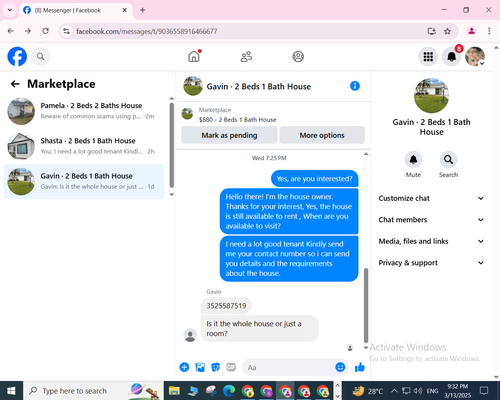The height and width of the screenshot is (400, 500).
Task: Show hidden system tray icons
Action: tap(394, 391)
